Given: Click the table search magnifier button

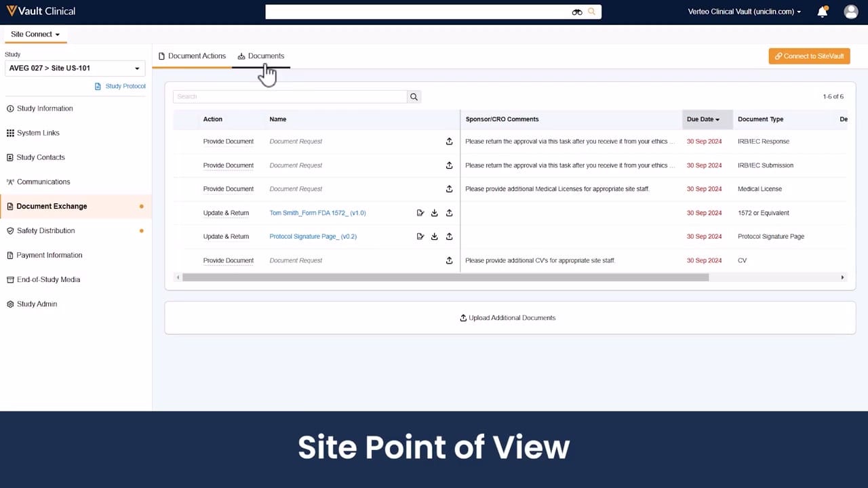Looking at the screenshot, I should [x=414, y=97].
